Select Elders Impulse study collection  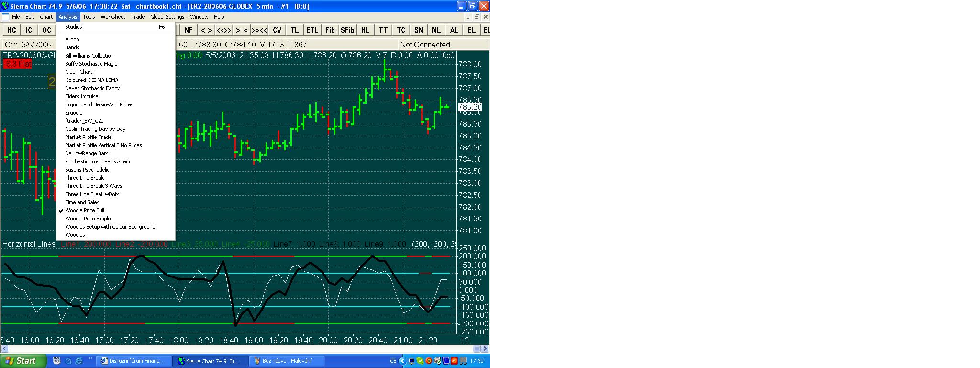coord(116,96)
